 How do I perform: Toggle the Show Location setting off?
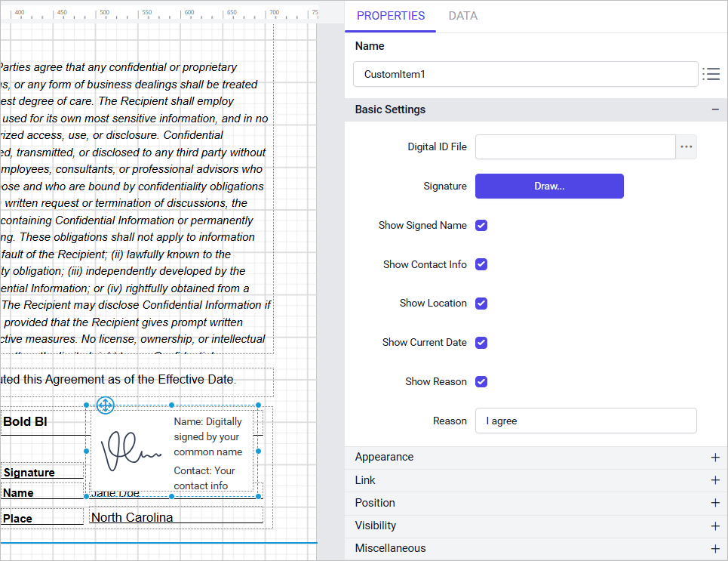(x=481, y=304)
